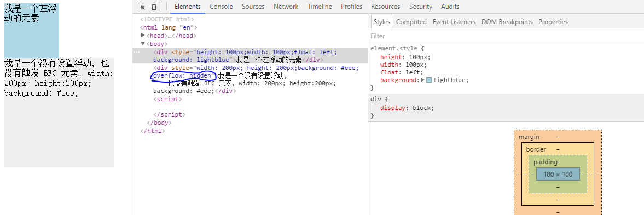
Task: Click the ellipsis actions next to selected node
Action: click(x=137, y=52)
